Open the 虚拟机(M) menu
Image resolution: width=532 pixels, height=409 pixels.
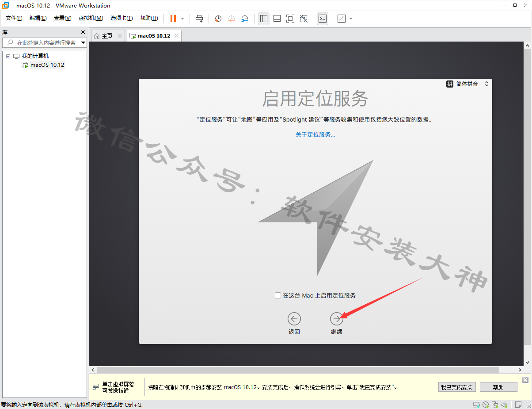tap(91, 18)
